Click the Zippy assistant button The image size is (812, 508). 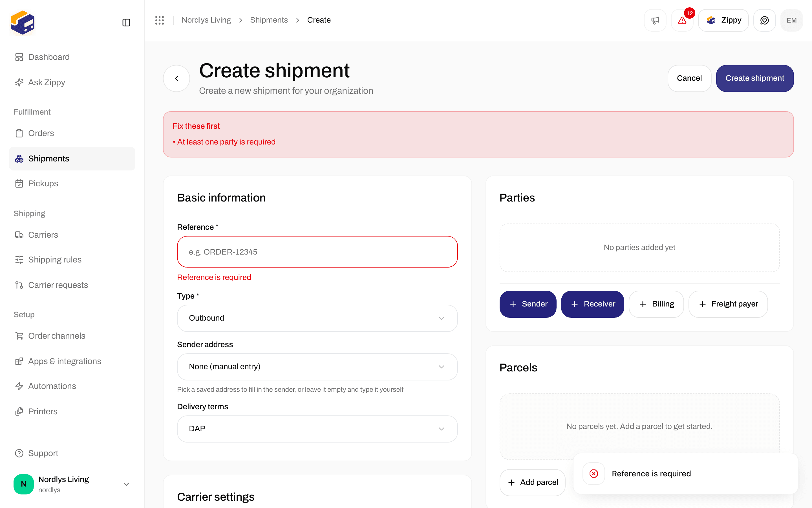click(723, 20)
